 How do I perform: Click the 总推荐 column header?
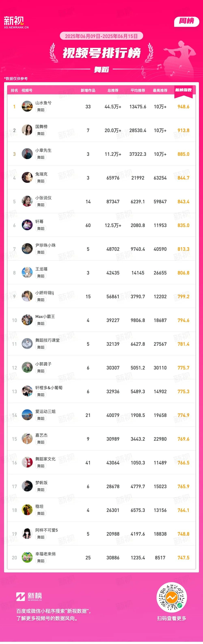[x=113, y=90]
